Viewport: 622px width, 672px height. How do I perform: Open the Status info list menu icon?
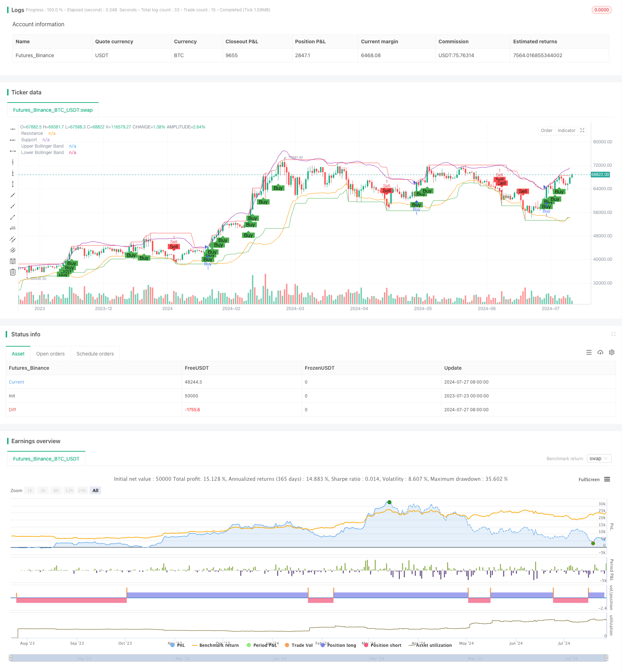pyautogui.click(x=589, y=352)
